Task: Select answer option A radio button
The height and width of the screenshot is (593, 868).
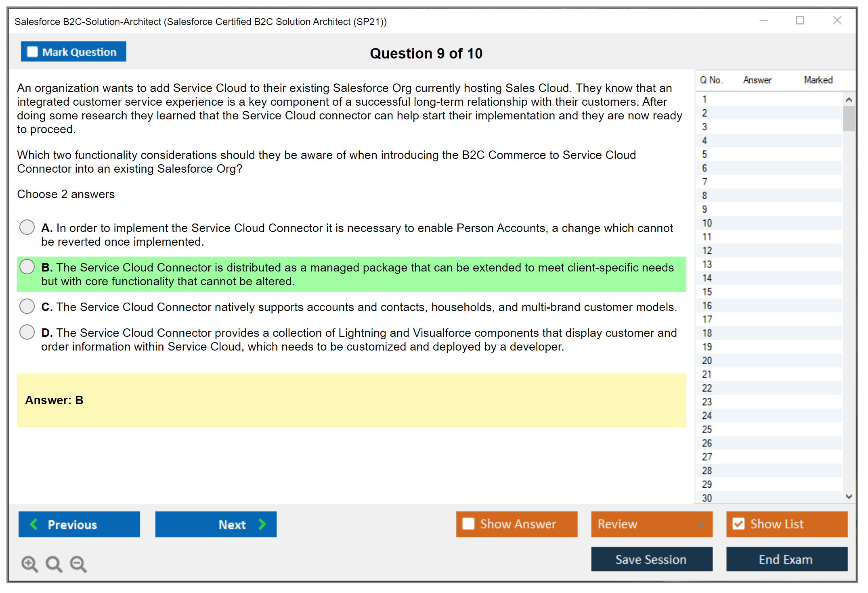Action: point(27,227)
